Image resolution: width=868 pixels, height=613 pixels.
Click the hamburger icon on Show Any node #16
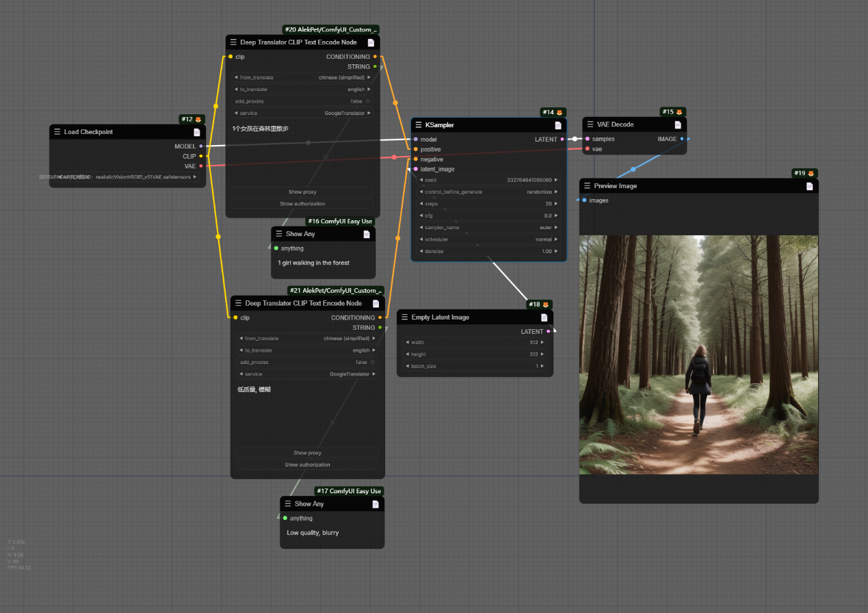pyautogui.click(x=279, y=234)
